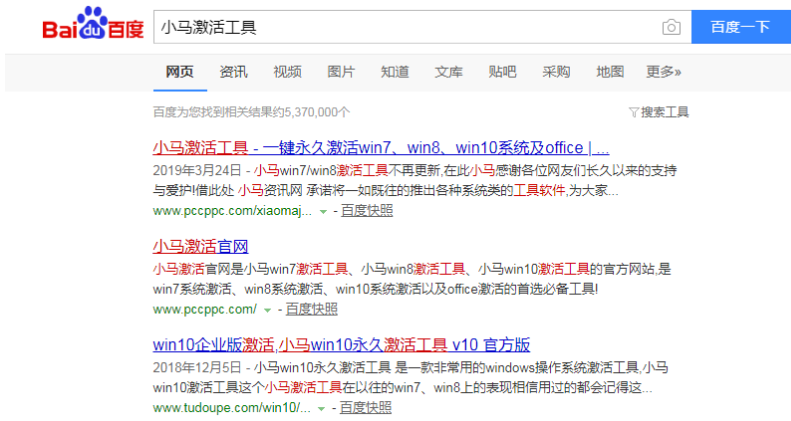This screenshot has width=791, height=421.
Task: Switch to the 视频 tab
Action: [287, 72]
